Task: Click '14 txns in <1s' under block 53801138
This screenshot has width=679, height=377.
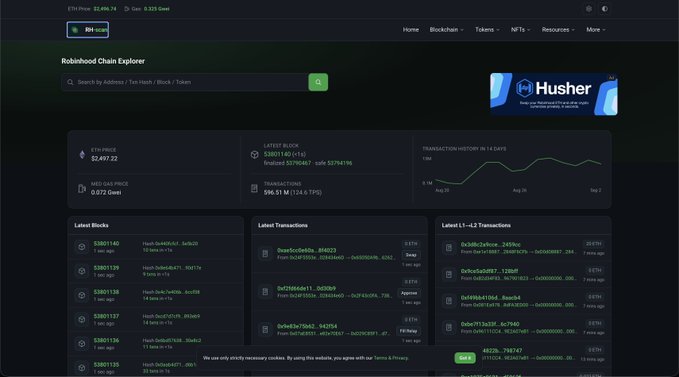Action: [157, 299]
